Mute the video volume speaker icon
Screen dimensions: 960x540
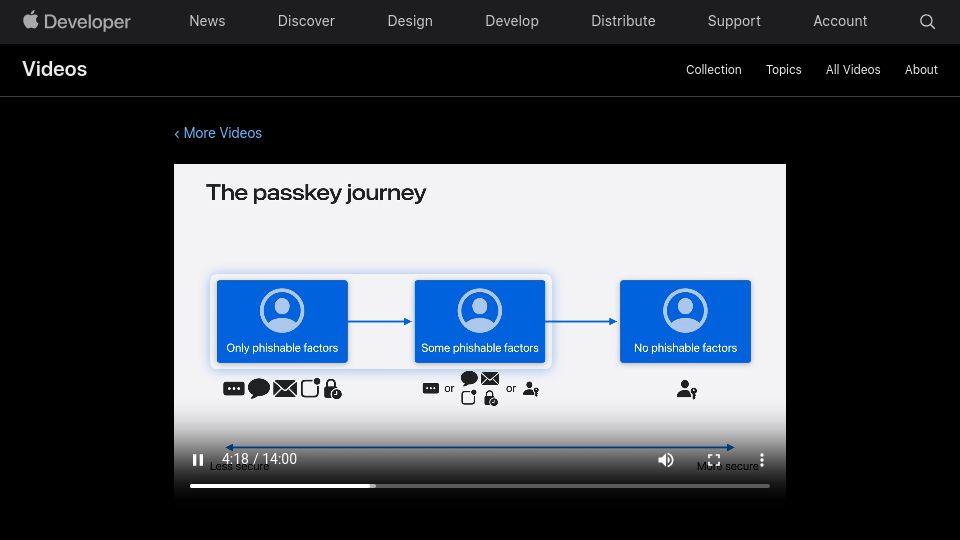point(666,460)
